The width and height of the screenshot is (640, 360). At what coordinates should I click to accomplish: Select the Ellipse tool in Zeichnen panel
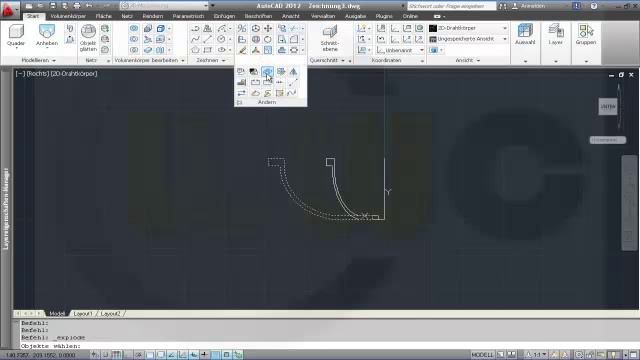pyautogui.click(x=221, y=50)
